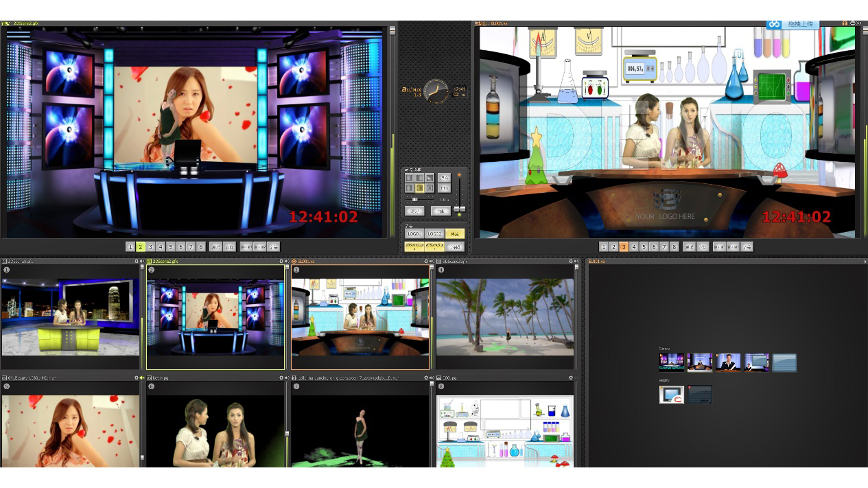The image size is (868, 488).
Task: Select source 3 laboratory virtual set thumbnail
Action: [360, 317]
